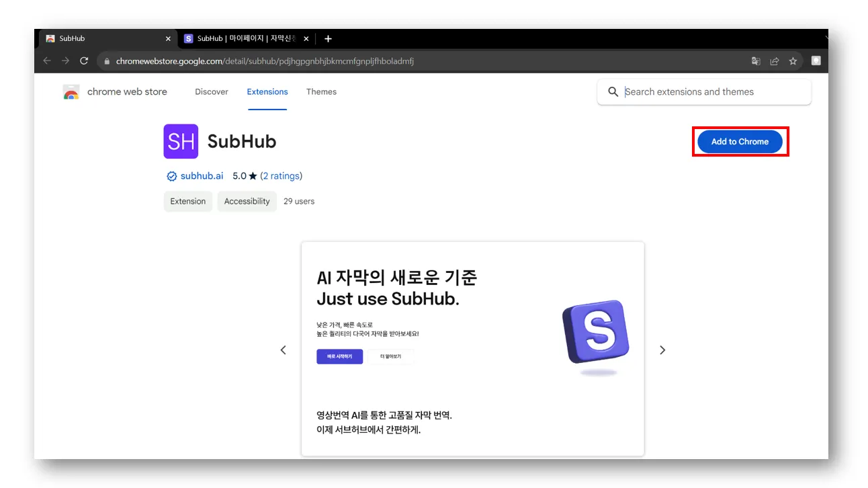Click the 29 users text

point(299,201)
